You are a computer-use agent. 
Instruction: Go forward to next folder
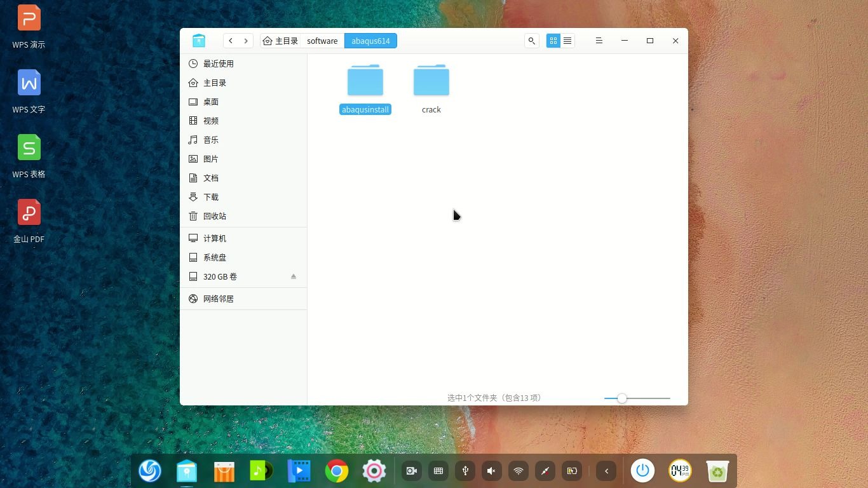tap(246, 41)
